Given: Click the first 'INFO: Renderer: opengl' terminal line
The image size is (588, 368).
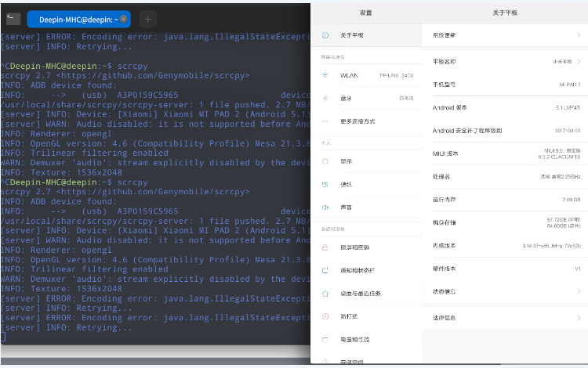Looking at the screenshot, I should point(56,134).
